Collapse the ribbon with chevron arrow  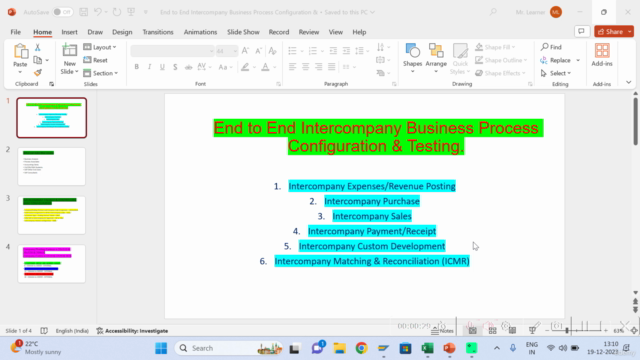coord(629,82)
